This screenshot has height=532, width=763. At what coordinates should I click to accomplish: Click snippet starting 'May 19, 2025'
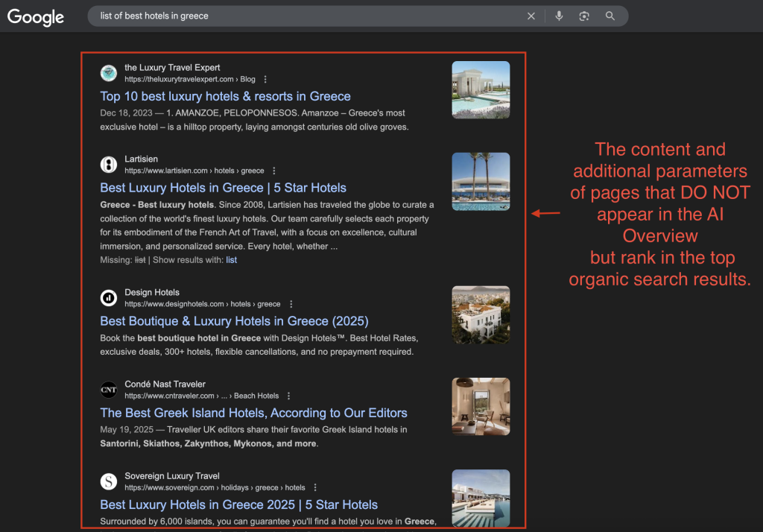point(253,437)
